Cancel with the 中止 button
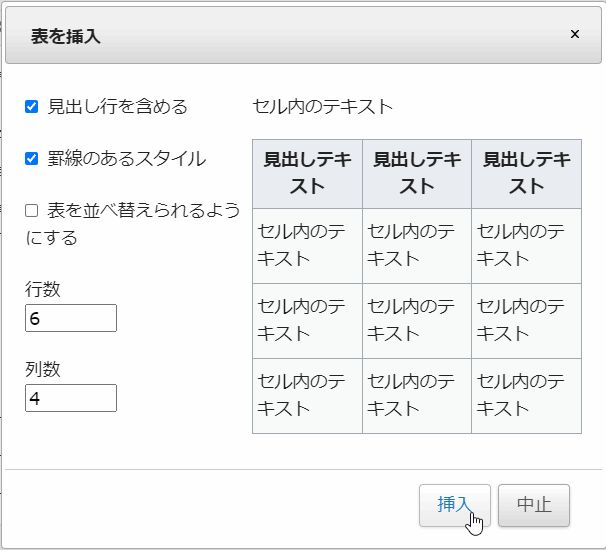The width and height of the screenshot is (606, 550). (533, 505)
